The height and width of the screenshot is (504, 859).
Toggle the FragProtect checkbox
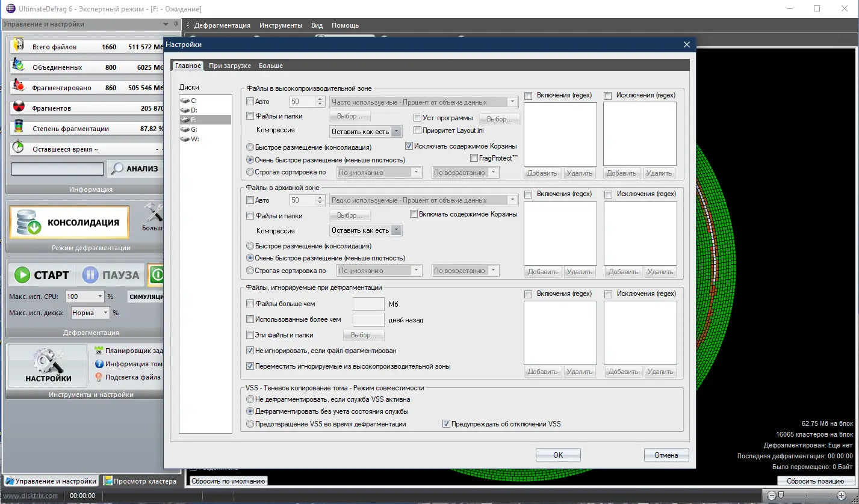[x=473, y=158]
